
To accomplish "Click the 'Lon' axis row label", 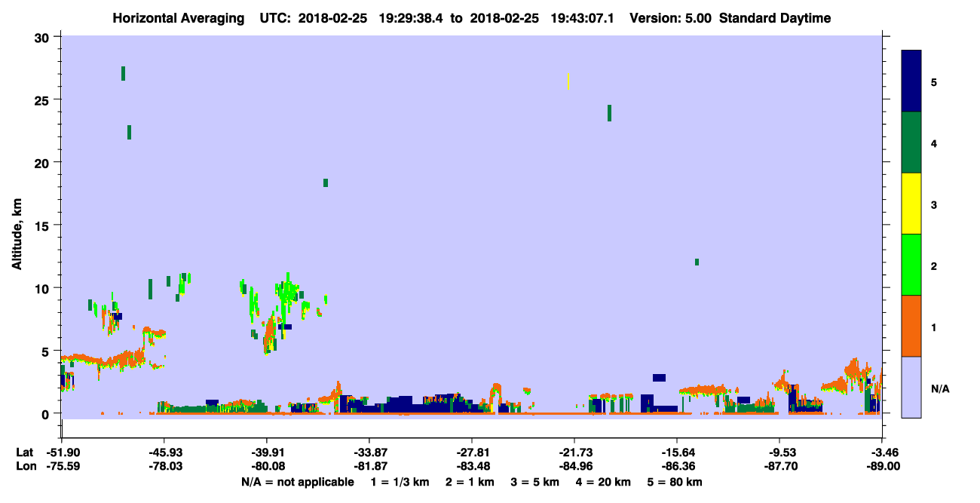I will (26, 466).
